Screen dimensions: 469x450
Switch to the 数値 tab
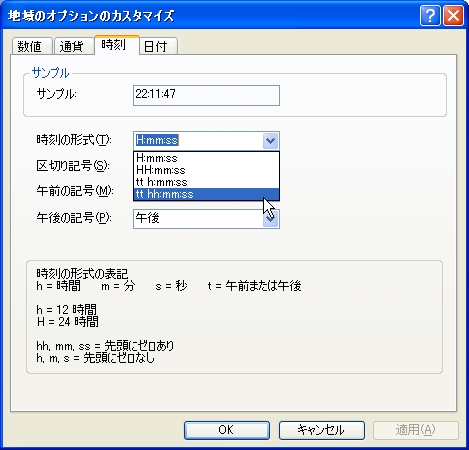(32, 46)
